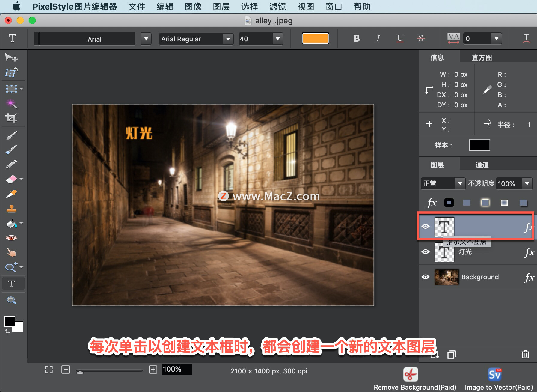Viewport: 537px width, 392px height.
Task: Open the Arial font family dropdown
Action: 146,39
